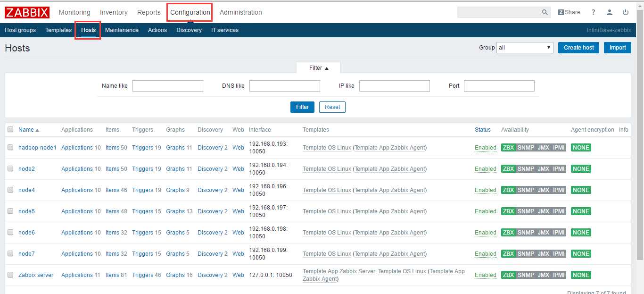
Task: Click SNMP availability badge for node7
Action: coord(526,254)
